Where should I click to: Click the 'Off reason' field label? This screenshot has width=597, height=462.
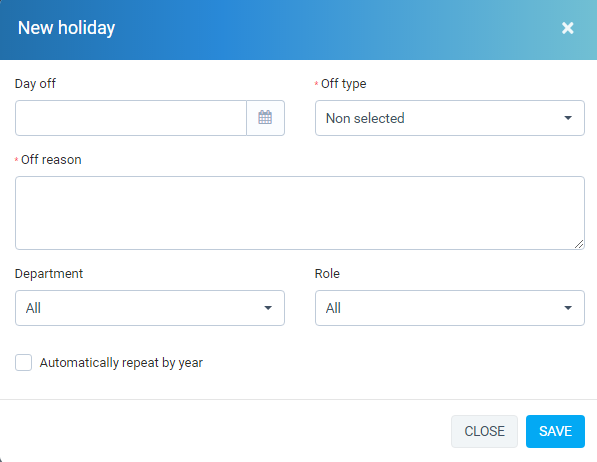click(x=51, y=160)
